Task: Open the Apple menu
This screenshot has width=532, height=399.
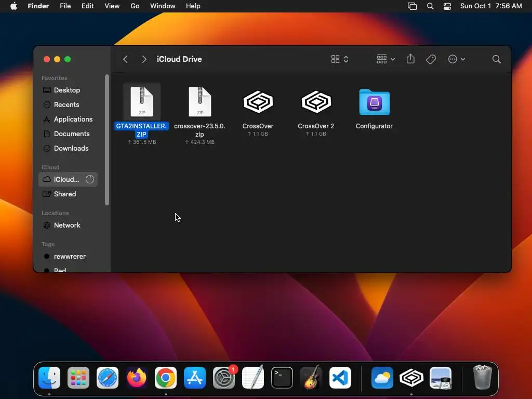Action: (x=14, y=6)
